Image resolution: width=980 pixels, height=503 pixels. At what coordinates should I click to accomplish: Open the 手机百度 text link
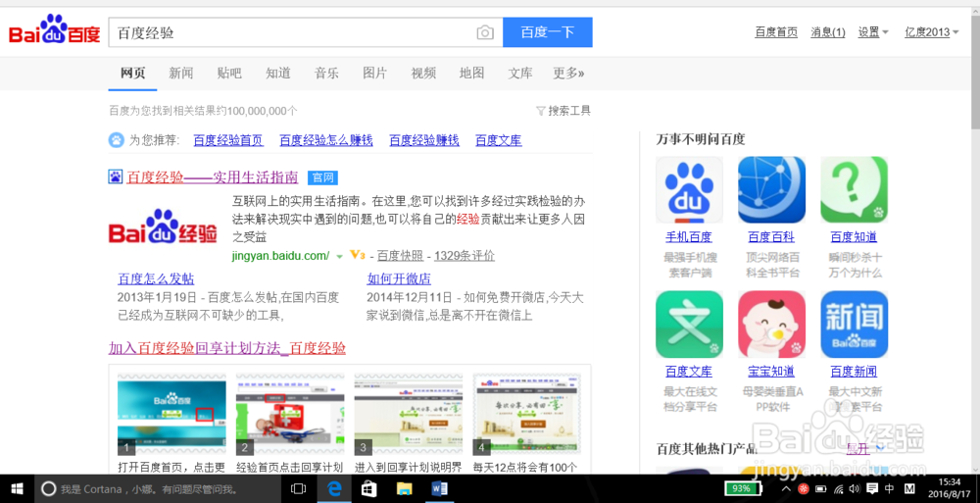[x=689, y=237]
